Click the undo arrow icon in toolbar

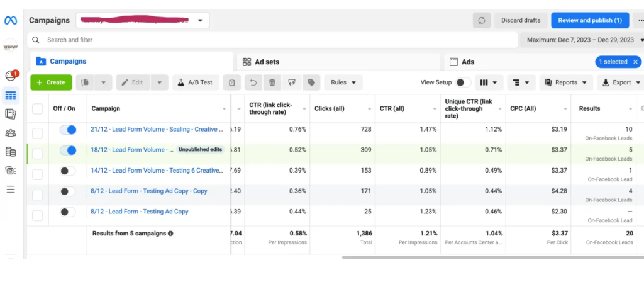click(253, 82)
